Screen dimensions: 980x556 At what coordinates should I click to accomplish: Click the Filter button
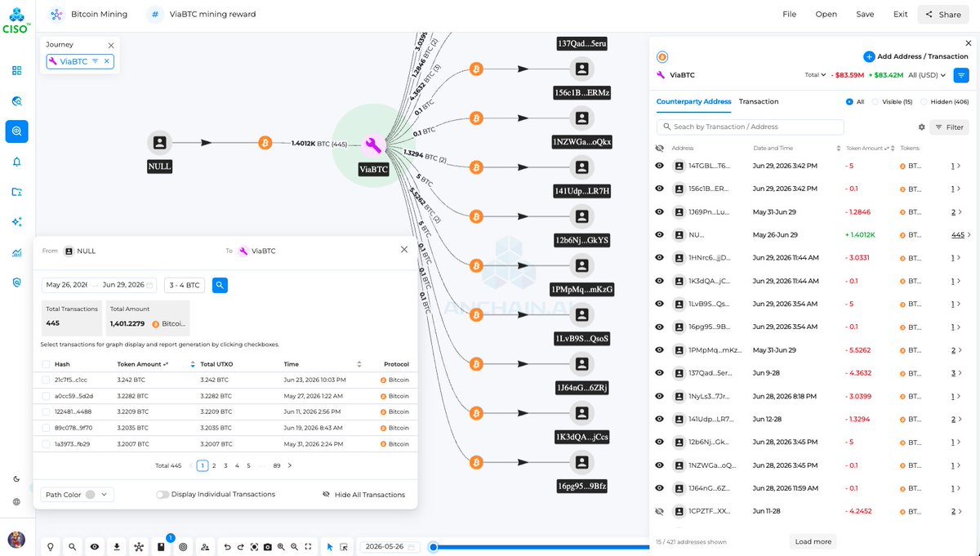pyautogui.click(x=950, y=127)
